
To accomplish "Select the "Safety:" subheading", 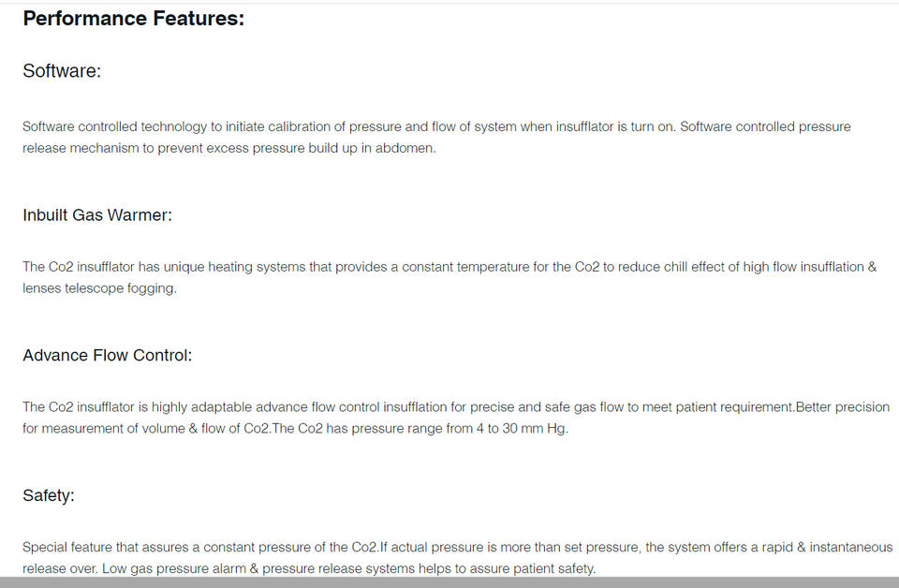I will [x=48, y=496].
